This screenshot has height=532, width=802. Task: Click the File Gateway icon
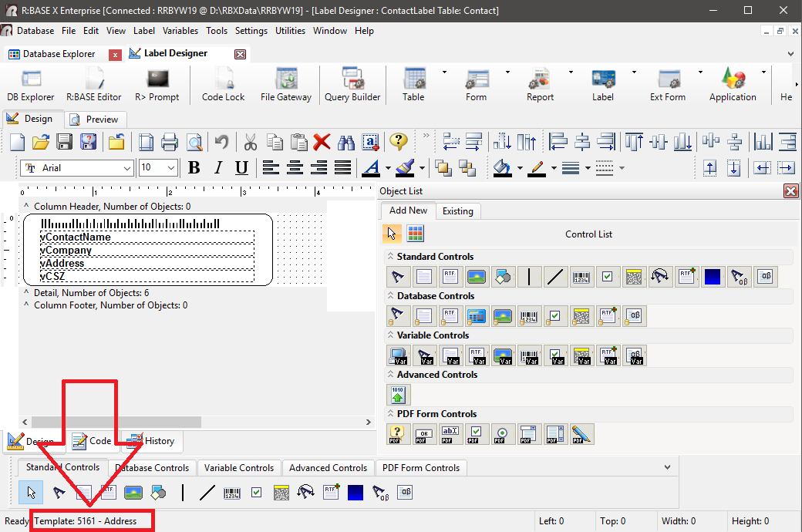tap(285, 84)
